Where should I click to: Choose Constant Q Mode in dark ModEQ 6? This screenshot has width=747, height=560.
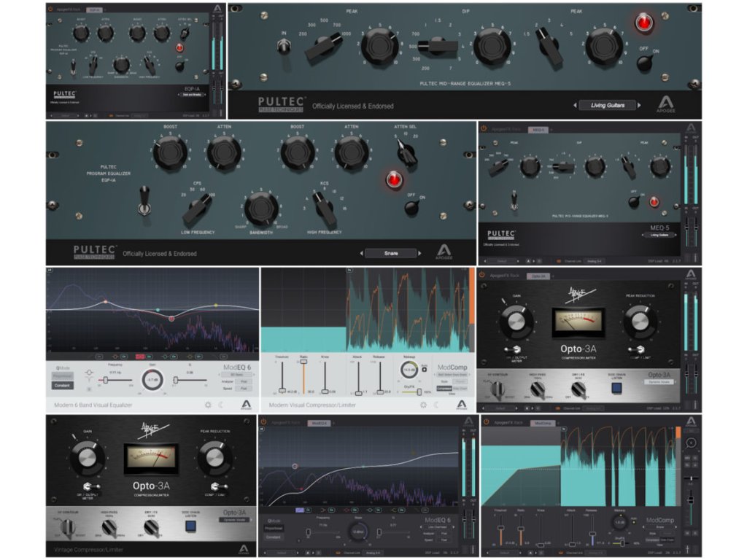click(274, 537)
